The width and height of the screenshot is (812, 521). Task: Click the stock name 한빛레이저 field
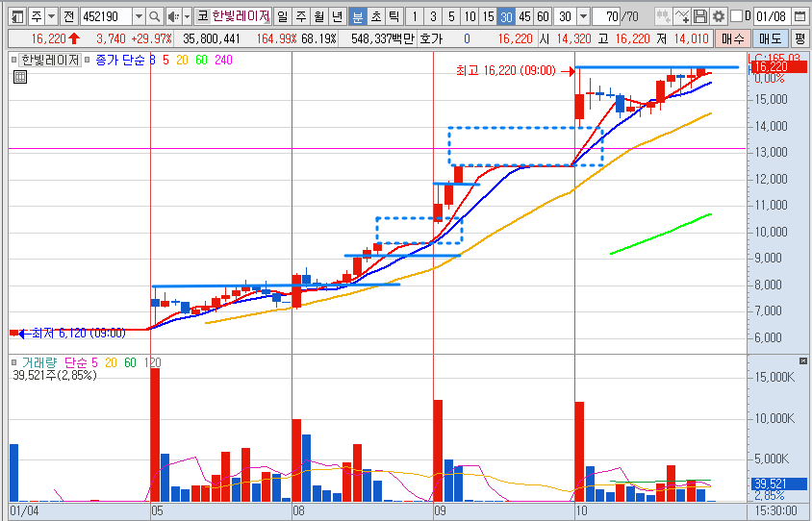241,16
